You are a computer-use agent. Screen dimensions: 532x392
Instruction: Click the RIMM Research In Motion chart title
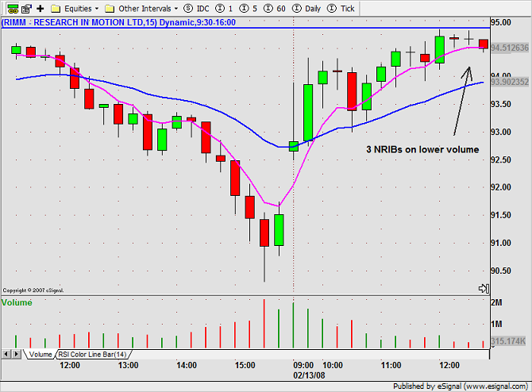pyautogui.click(x=119, y=22)
